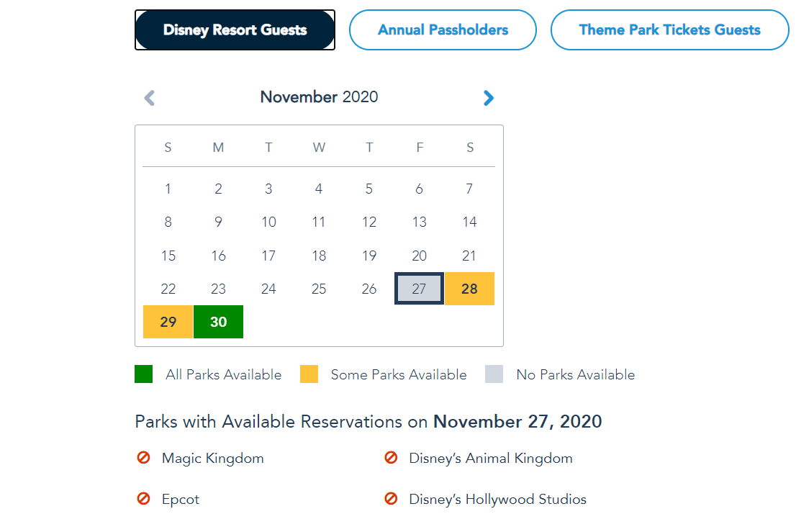This screenshot has width=796, height=532.
Task: Go to the previous month arrow
Action: (x=150, y=98)
